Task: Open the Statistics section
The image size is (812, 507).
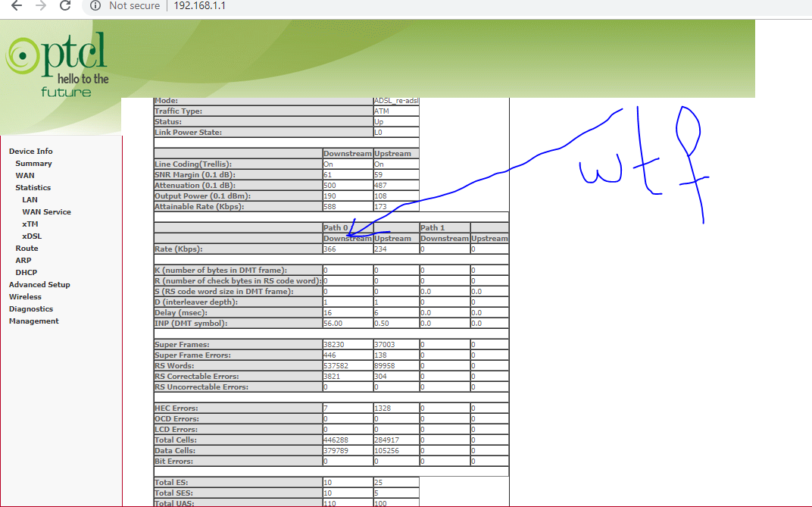Action: (33, 187)
